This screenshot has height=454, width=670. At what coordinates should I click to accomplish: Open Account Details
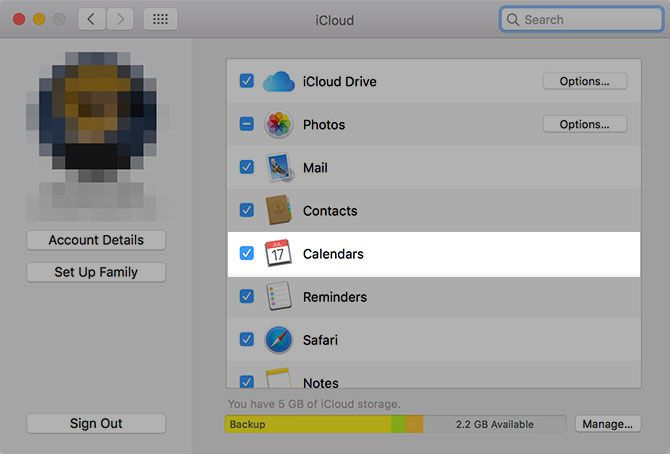point(96,240)
